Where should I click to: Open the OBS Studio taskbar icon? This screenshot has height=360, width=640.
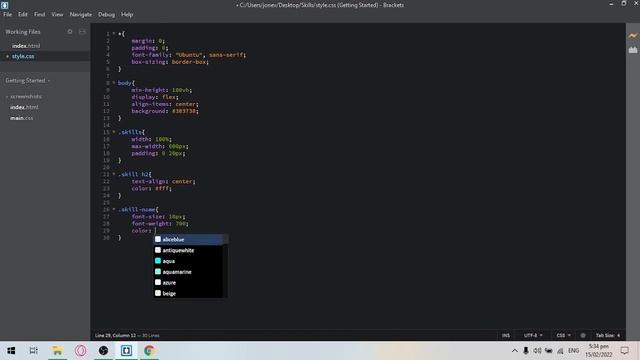pyautogui.click(x=103, y=351)
